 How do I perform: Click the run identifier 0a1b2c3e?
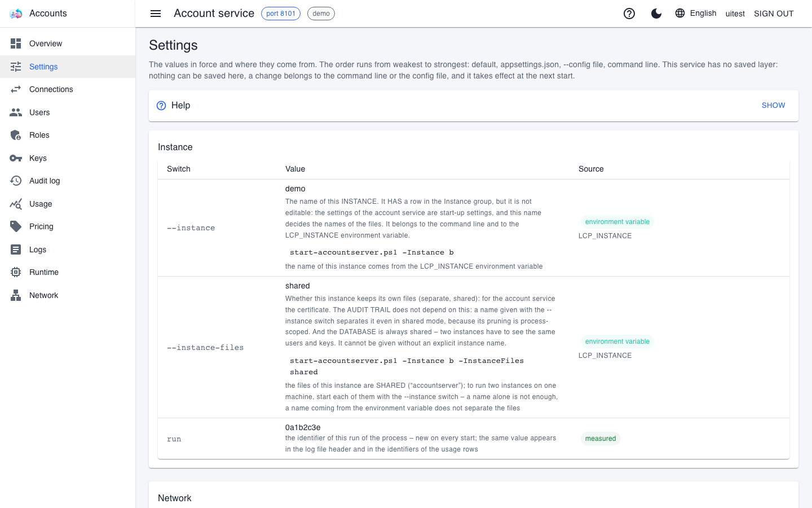[x=303, y=427]
